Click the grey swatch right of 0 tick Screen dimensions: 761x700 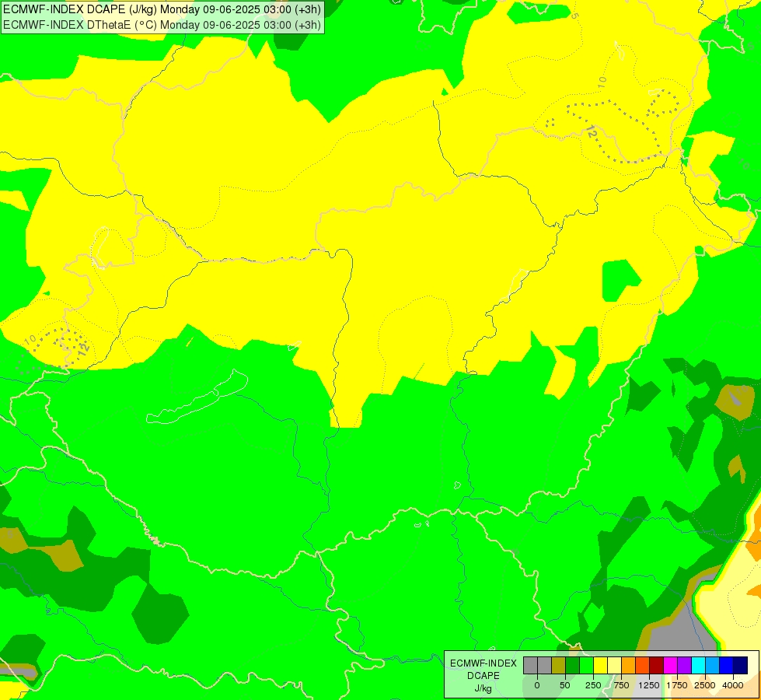[545, 665]
